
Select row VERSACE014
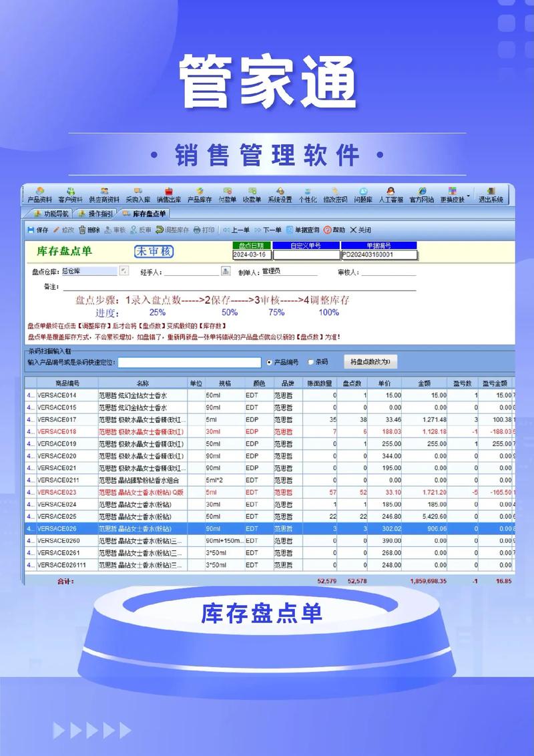click(270, 395)
